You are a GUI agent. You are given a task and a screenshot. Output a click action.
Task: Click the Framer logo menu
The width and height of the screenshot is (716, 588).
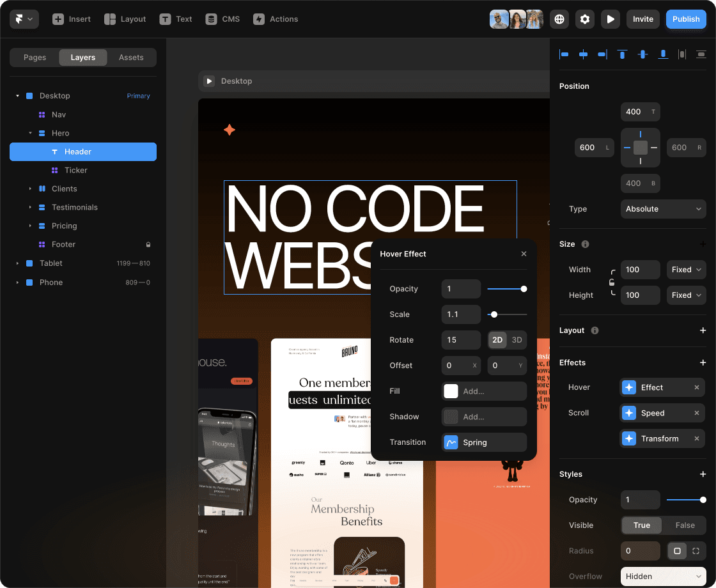tap(24, 19)
